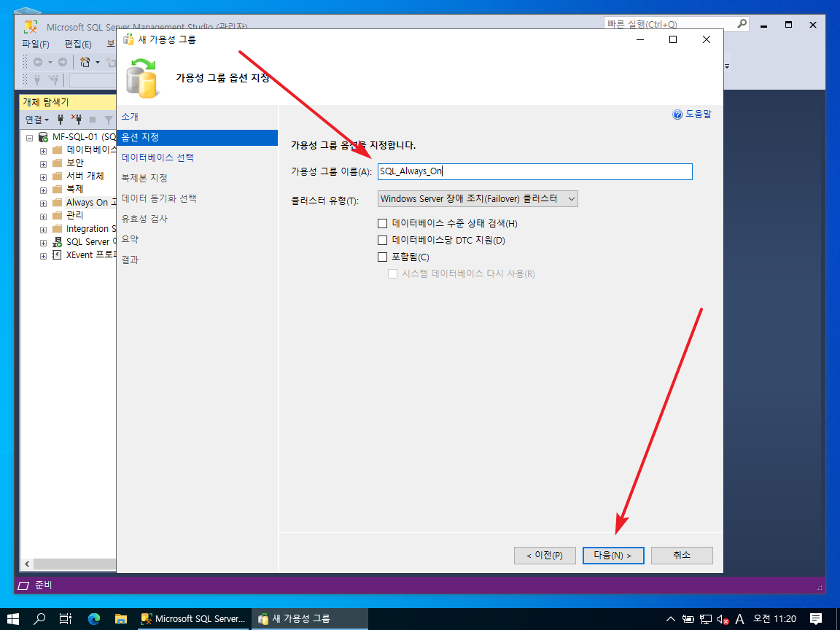Click the change connection icon in query toolbar
The height and width of the screenshot is (630, 840).
pos(53,79)
